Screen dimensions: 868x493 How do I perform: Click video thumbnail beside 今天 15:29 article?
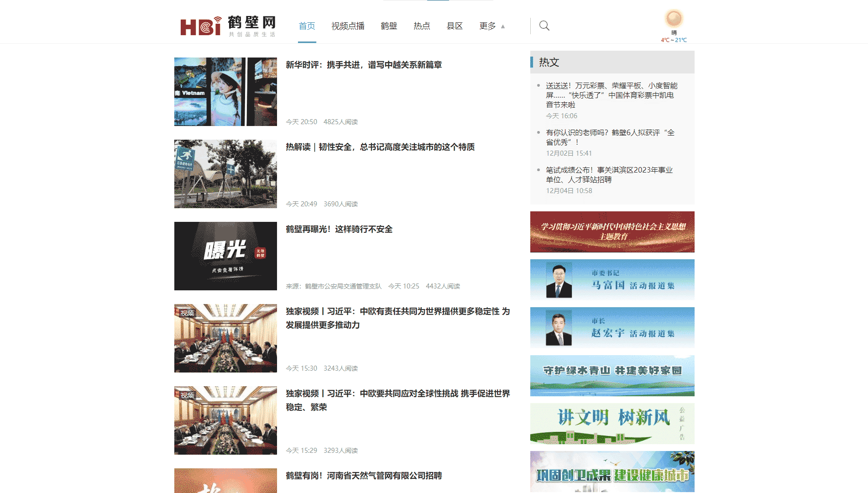pos(225,420)
